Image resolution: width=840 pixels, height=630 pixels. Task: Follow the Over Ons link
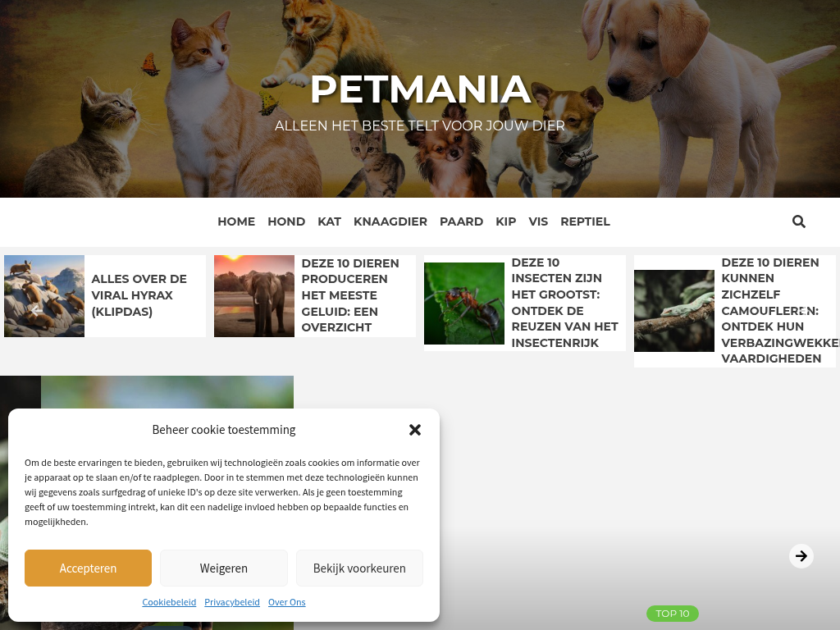(286, 602)
